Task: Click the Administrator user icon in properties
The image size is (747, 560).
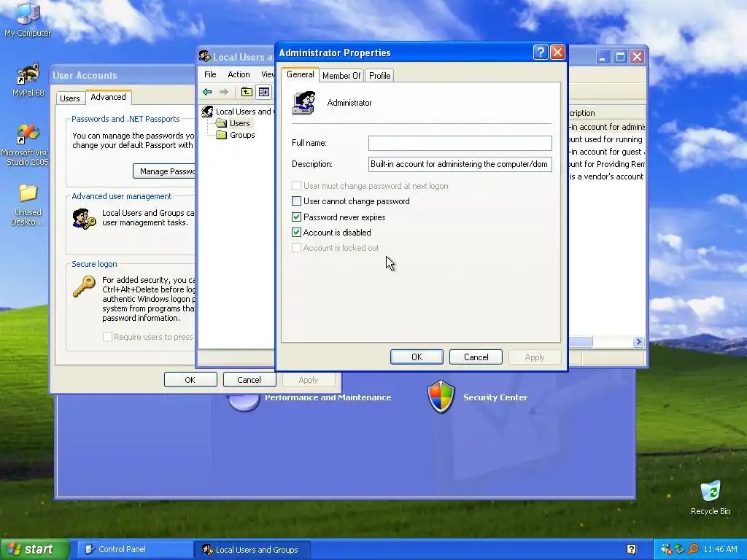Action: [x=303, y=103]
